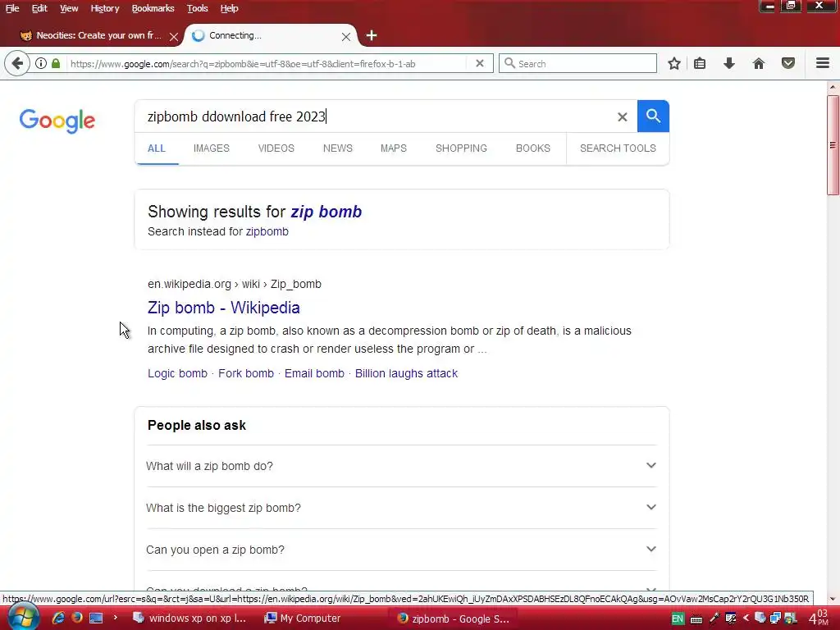This screenshot has width=840, height=630.
Task: Select the NEWS search tab
Action: coord(337,148)
